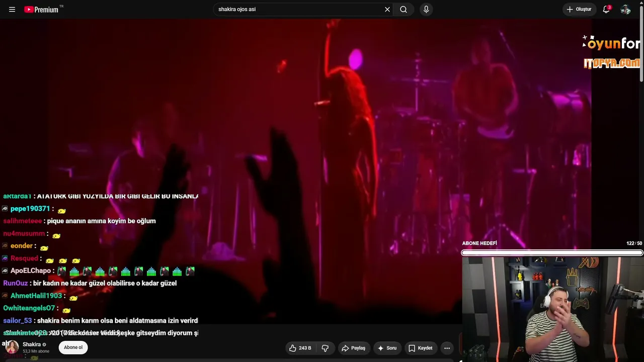Click the magnifier search button
The width and height of the screenshot is (644, 362).
[404, 10]
